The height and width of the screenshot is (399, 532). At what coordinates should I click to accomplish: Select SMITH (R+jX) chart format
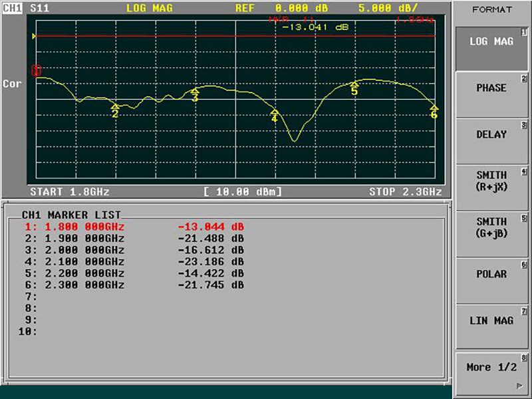point(491,182)
